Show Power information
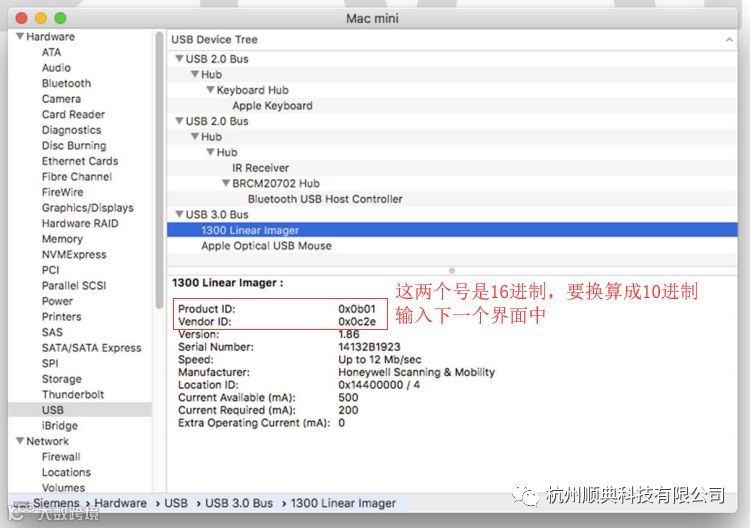The width and height of the screenshot is (750, 528). [x=57, y=301]
